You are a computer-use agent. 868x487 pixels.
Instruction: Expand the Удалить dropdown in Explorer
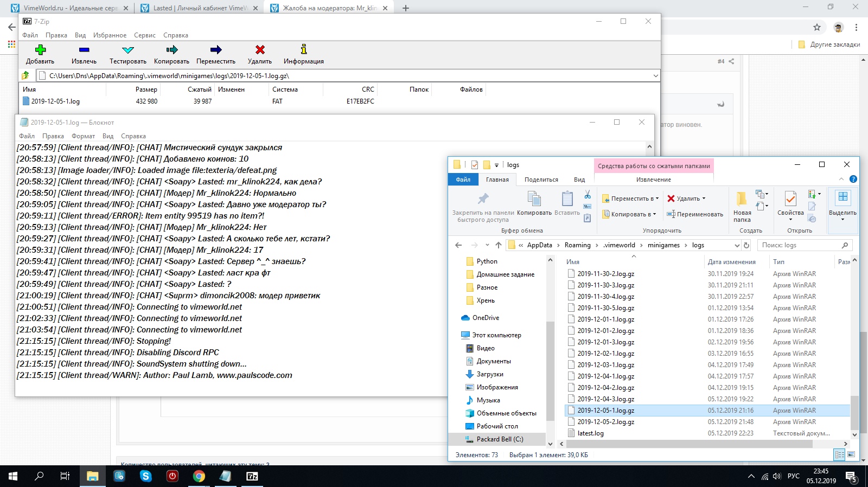click(x=704, y=198)
